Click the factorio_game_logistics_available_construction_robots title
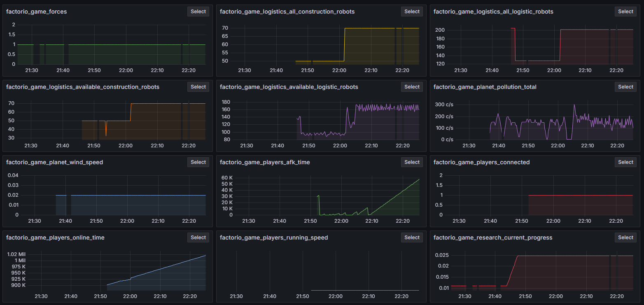This screenshot has height=305, width=644. tap(83, 87)
